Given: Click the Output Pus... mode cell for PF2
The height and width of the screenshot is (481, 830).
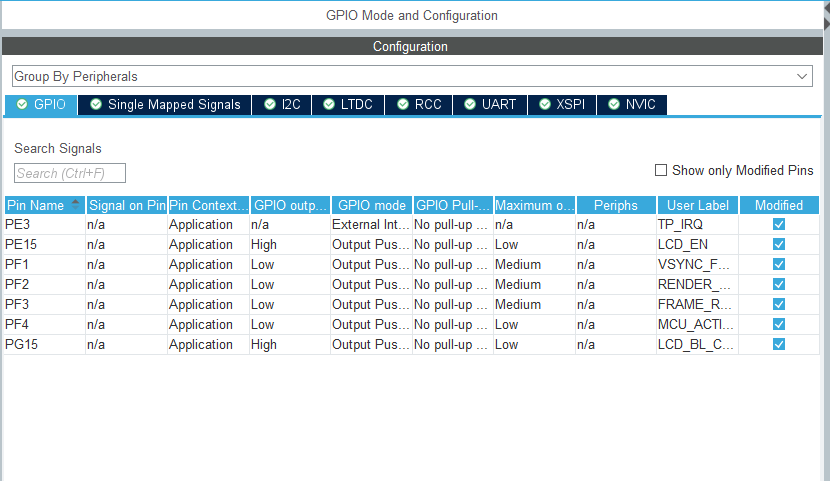Looking at the screenshot, I should [x=372, y=284].
